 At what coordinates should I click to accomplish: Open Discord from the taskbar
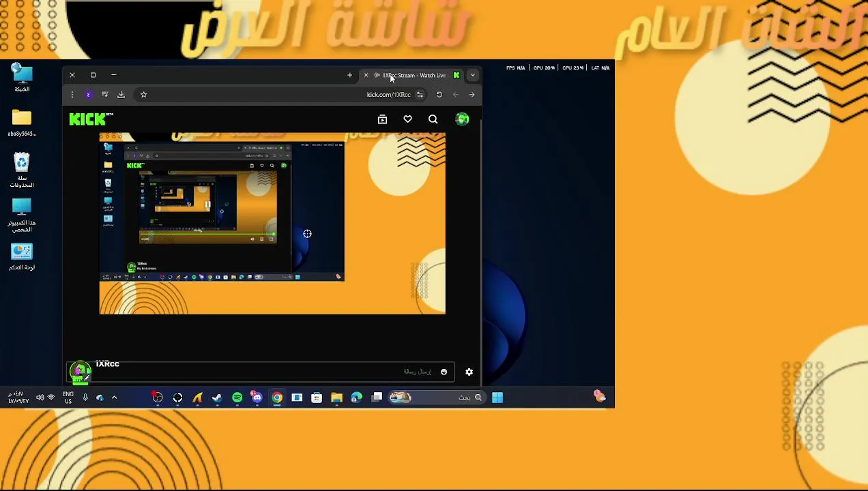pyautogui.click(x=257, y=398)
